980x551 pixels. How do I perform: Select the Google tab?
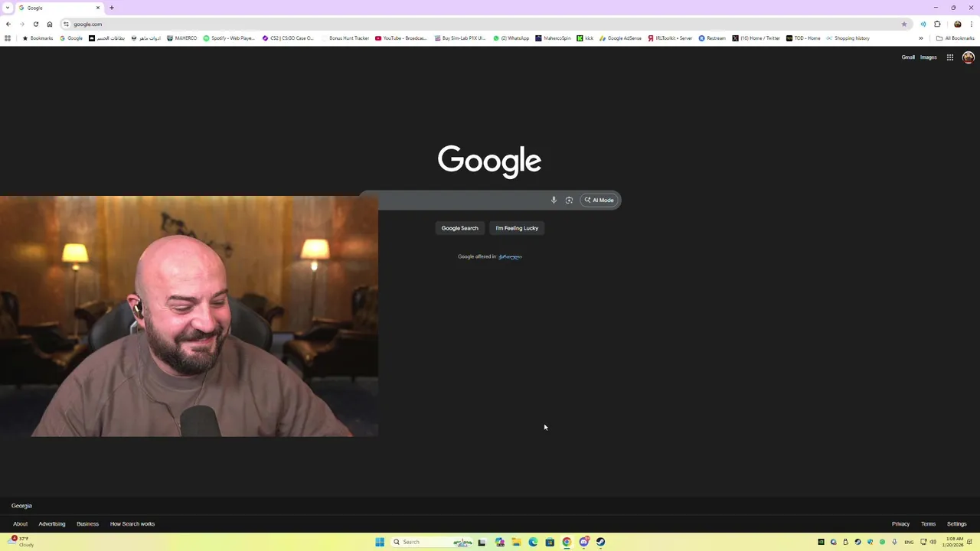tap(60, 8)
